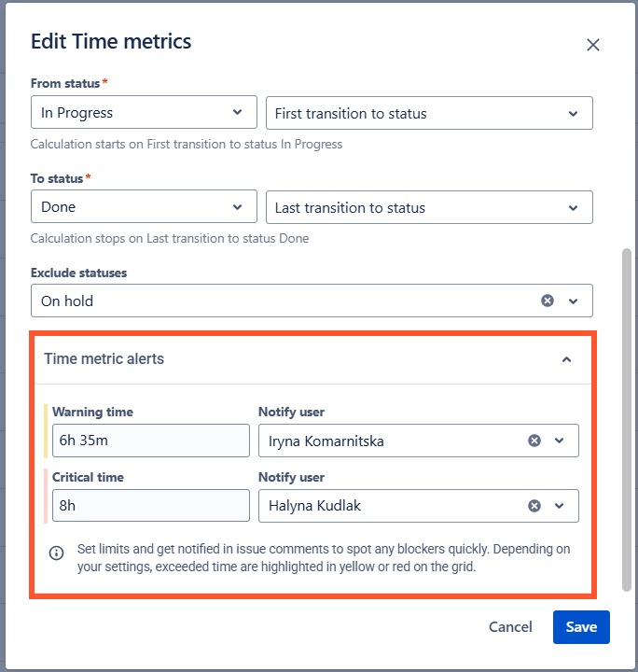This screenshot has height=672, width=638.
Task: Open the First transition to status dropdown
Action: 429,113
